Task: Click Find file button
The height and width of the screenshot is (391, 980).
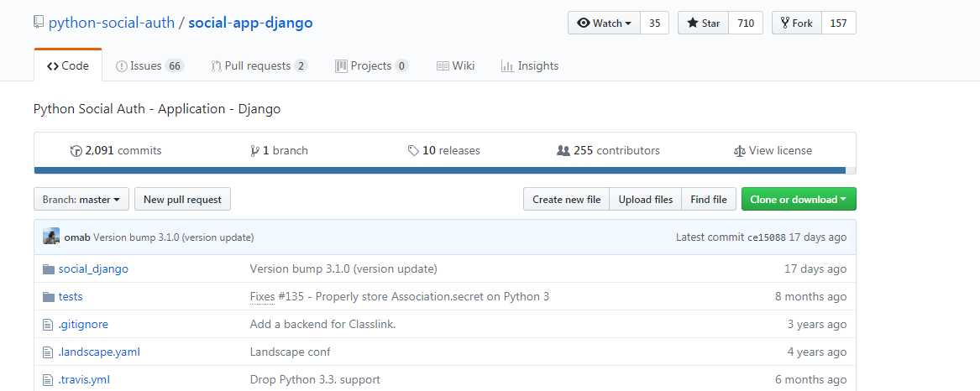Action: click(709, 199)
